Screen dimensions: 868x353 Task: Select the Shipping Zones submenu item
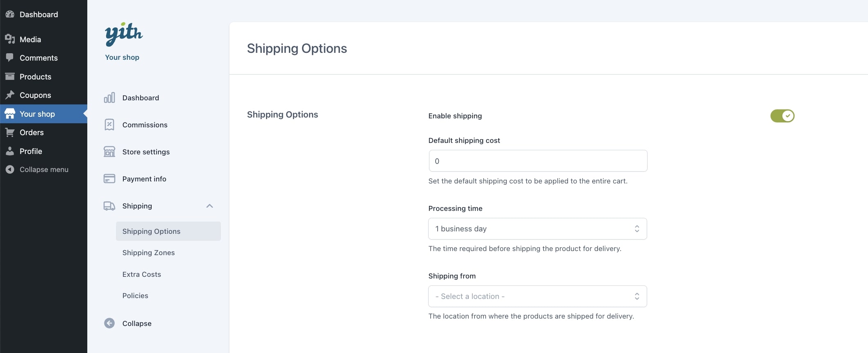148,253
